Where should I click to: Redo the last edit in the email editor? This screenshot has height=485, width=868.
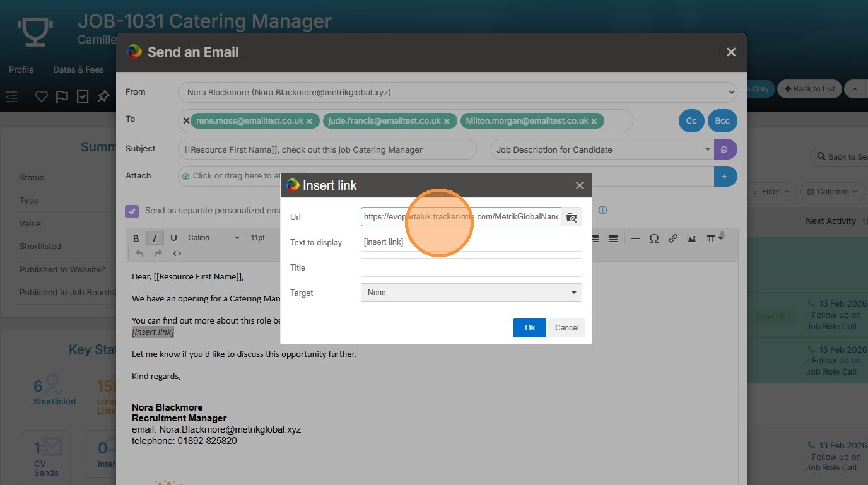158,254
